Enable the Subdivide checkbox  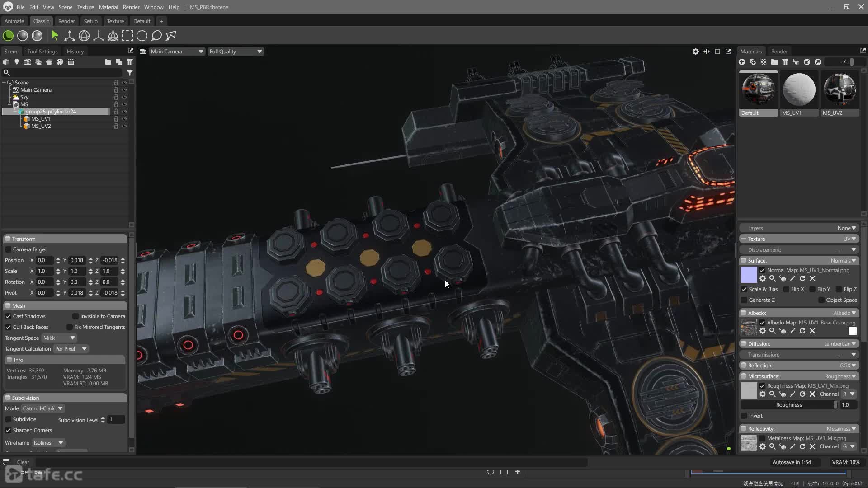tap(8, 419)
